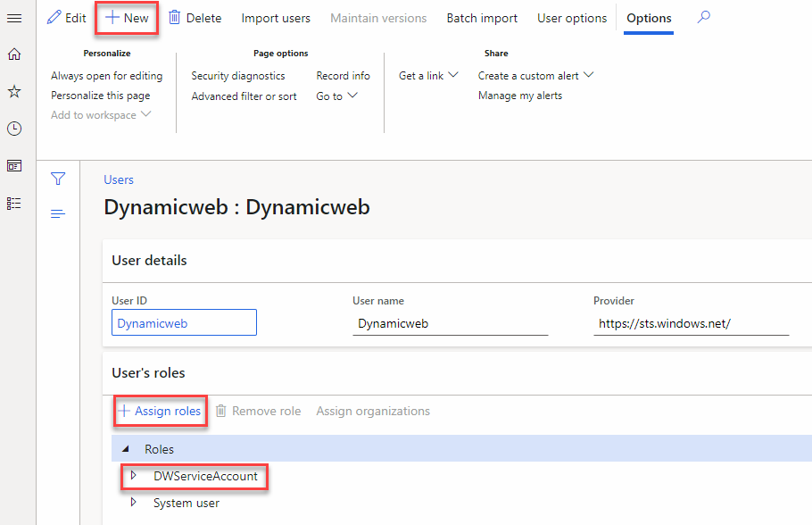Open Recent clock icon in sidebar

(x=14, y=129)
